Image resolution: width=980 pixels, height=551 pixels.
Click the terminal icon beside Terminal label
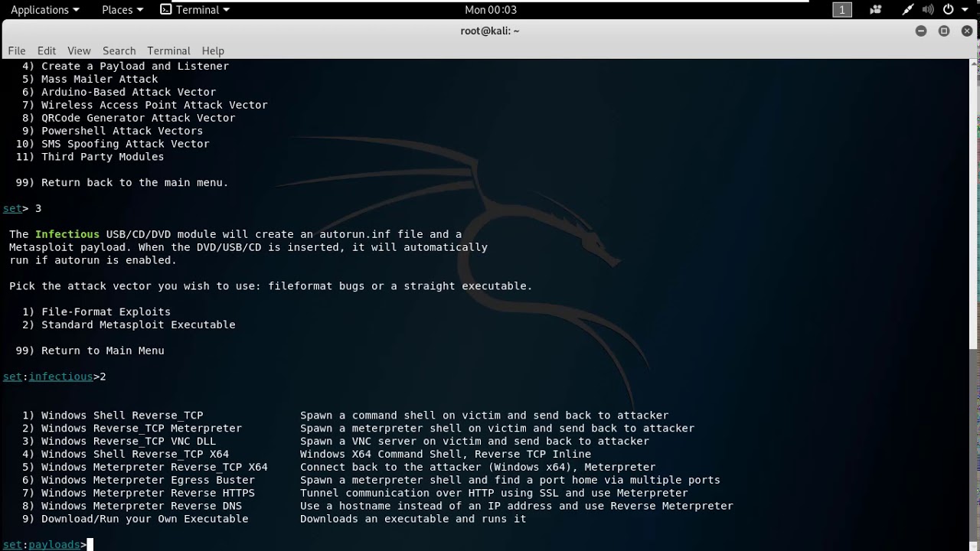point(166,10)
